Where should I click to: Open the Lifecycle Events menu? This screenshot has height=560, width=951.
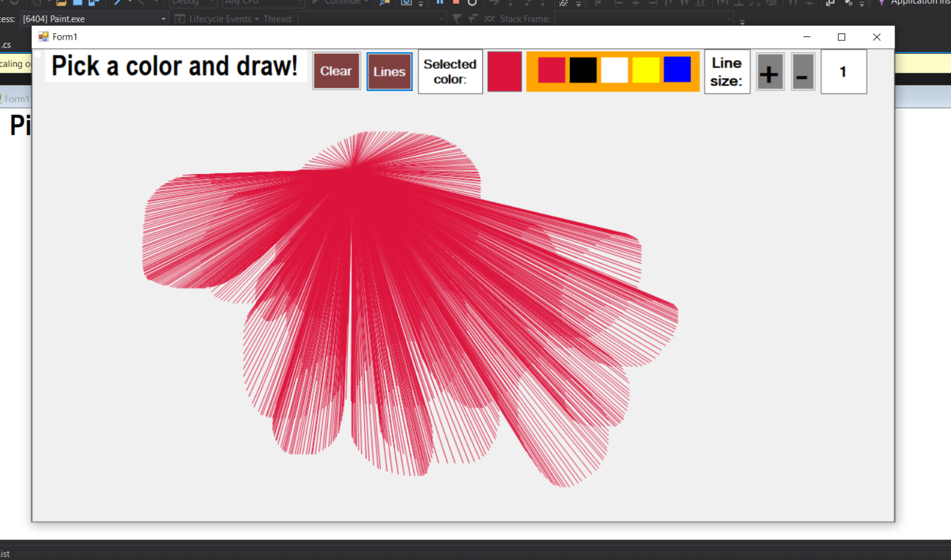click(x=219, y=19)
